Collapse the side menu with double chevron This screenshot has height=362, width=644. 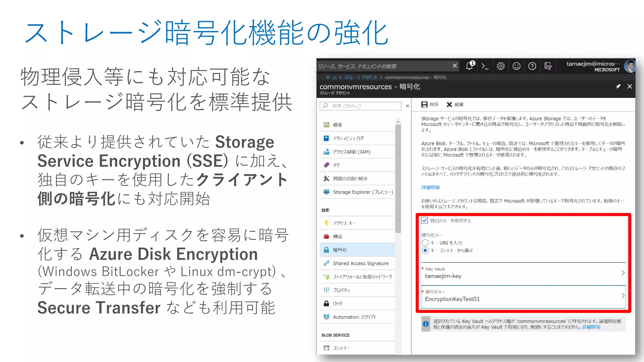408,106
